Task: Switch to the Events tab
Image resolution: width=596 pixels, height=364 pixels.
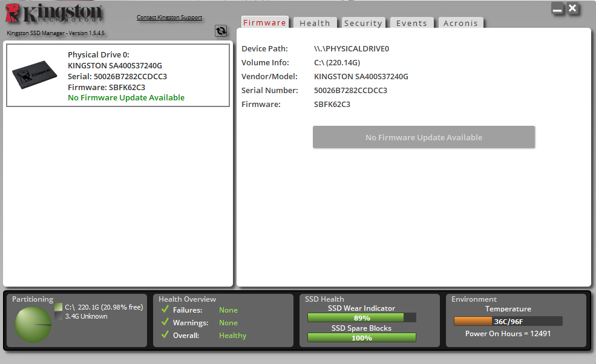Action: [411, 23]
